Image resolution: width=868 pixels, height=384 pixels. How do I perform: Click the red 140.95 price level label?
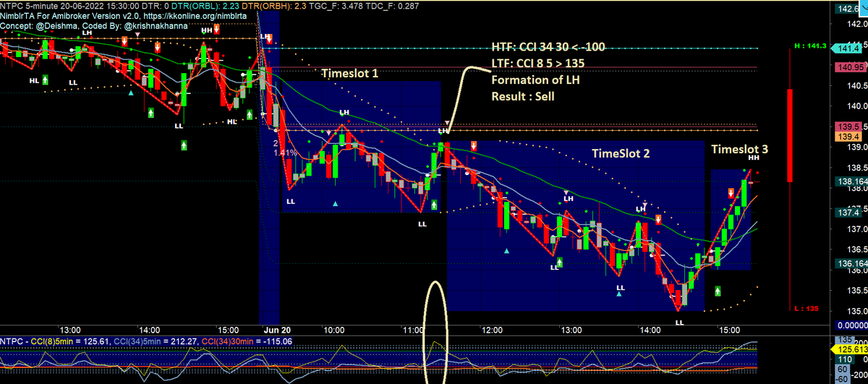click(x=850, y=67)
